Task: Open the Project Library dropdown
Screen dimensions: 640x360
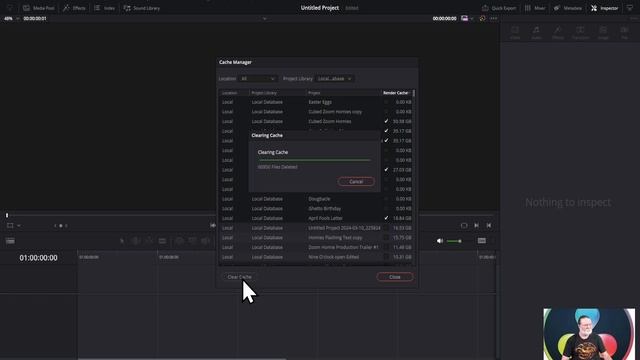Action: coord(334,79)
